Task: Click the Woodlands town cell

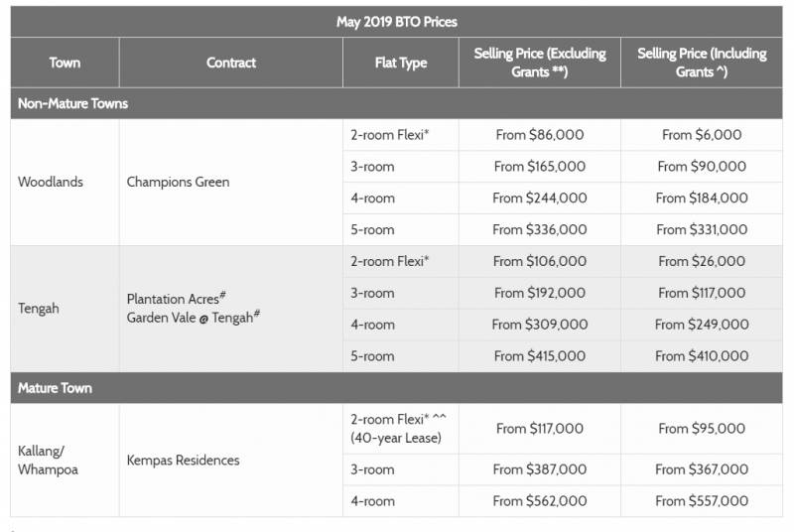Action: point(51,182)
